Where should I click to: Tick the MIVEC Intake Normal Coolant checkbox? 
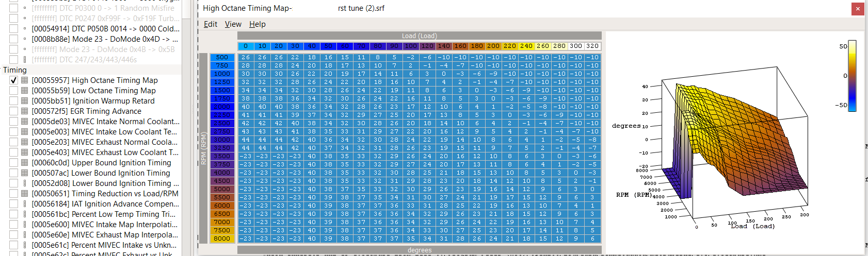[14, 122]
